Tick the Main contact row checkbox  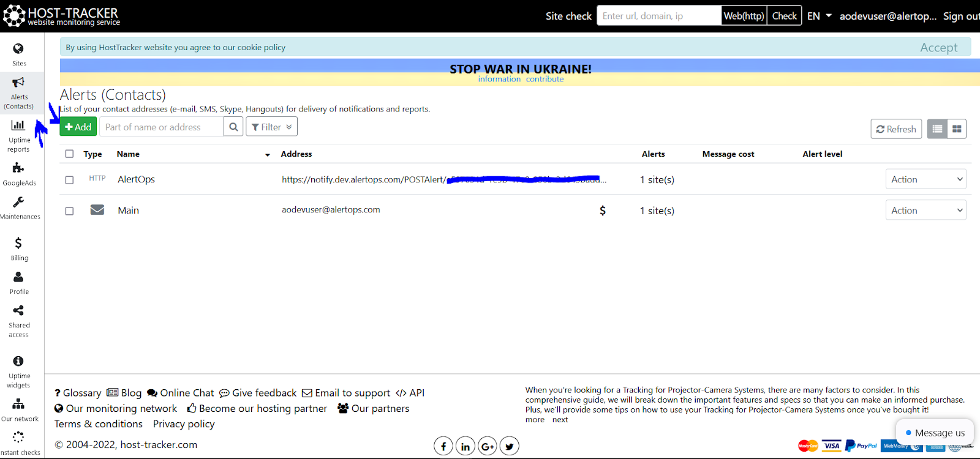pyautogui.click(x=69, y=211)
